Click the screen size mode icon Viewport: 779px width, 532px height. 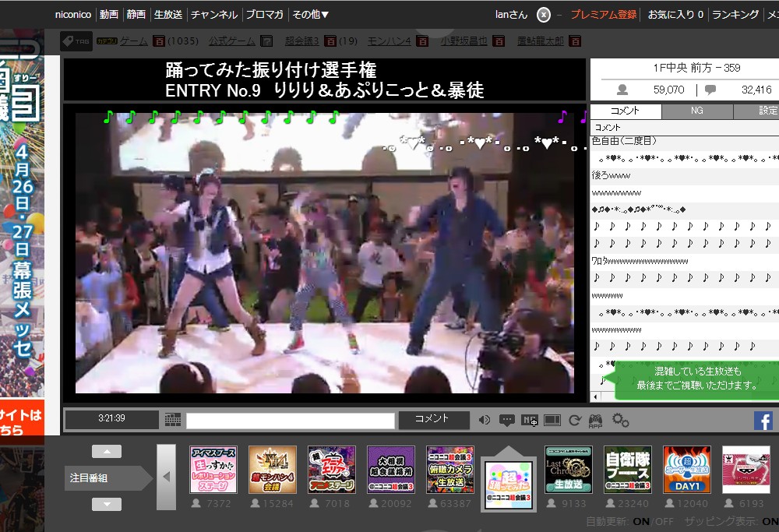pyautogui.click(x=552, y=421)
